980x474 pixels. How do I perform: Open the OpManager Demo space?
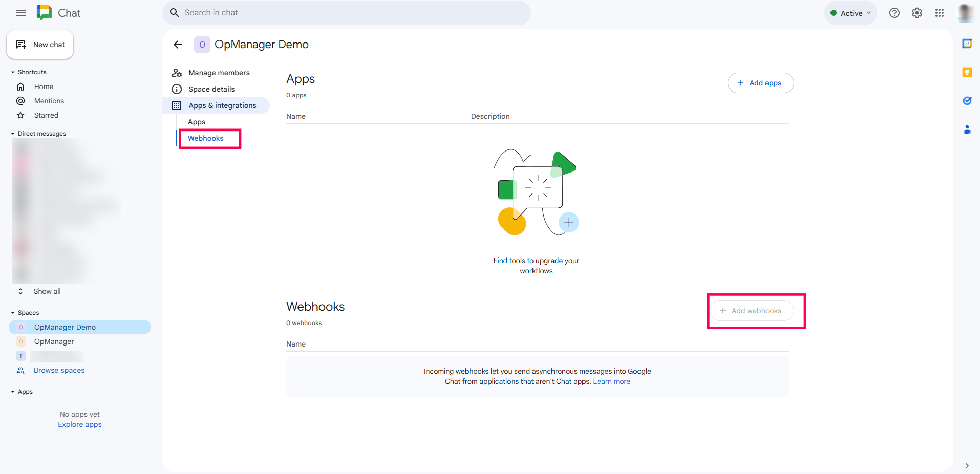[x=80, y=327]
